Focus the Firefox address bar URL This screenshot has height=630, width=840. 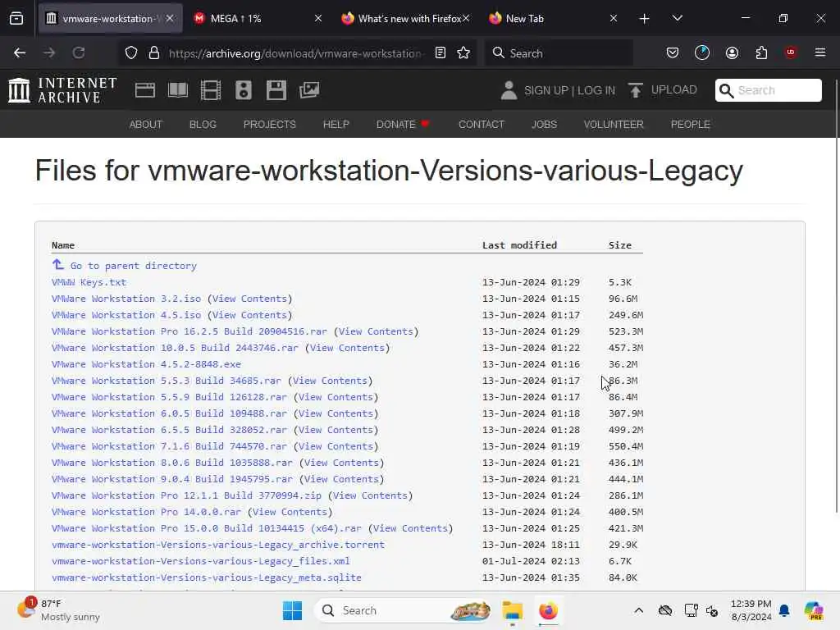tap(294, 53)
